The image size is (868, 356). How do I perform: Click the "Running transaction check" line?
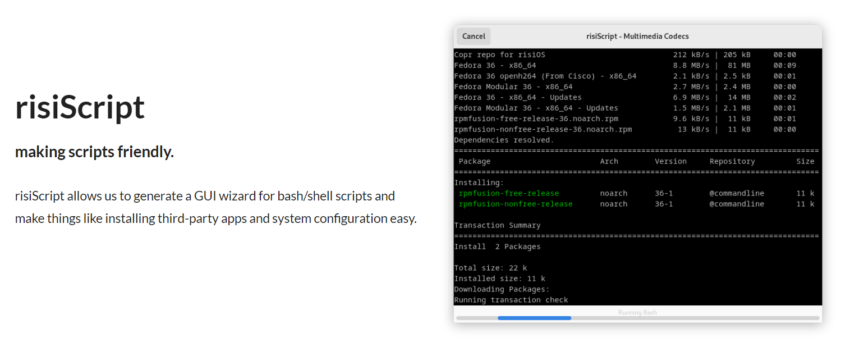[x=511, y=300]
